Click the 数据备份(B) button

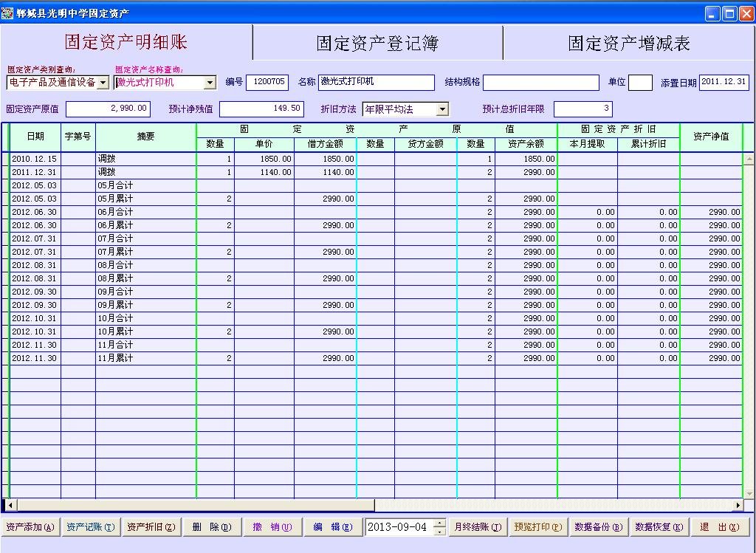coord(598,527)
